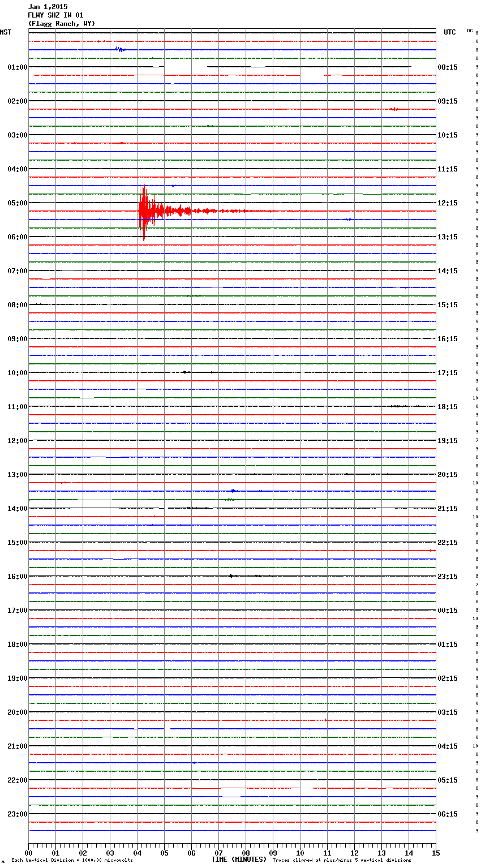The width and height of the screenshot is (481, 868).
Task: Click the 15:00 MST row label
Action: pos(17,543)
